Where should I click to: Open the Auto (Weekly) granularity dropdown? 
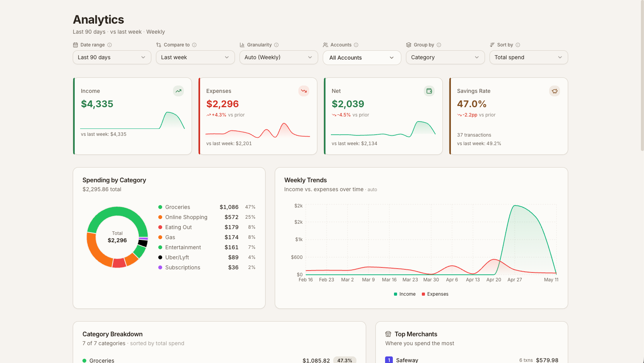point(279,57)
